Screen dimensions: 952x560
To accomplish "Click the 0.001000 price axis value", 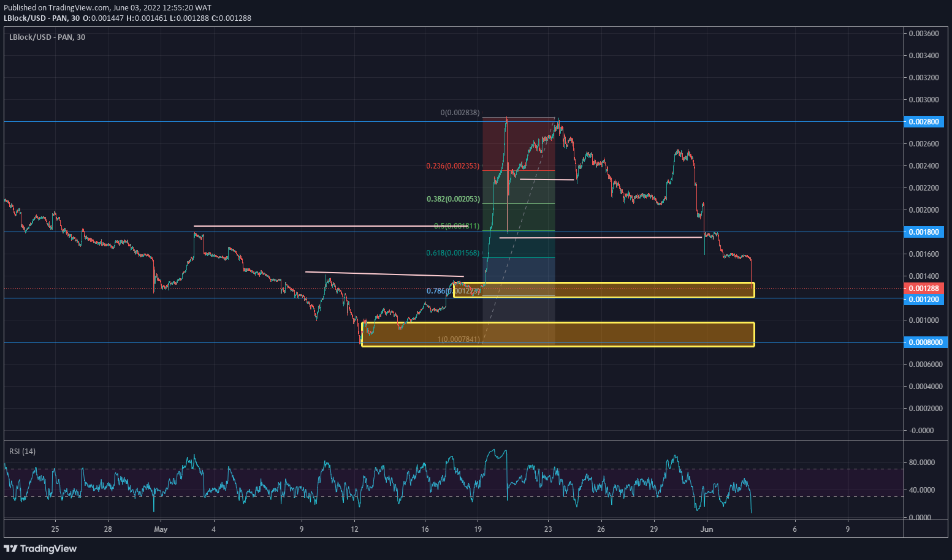I will [x=924, y=320].
